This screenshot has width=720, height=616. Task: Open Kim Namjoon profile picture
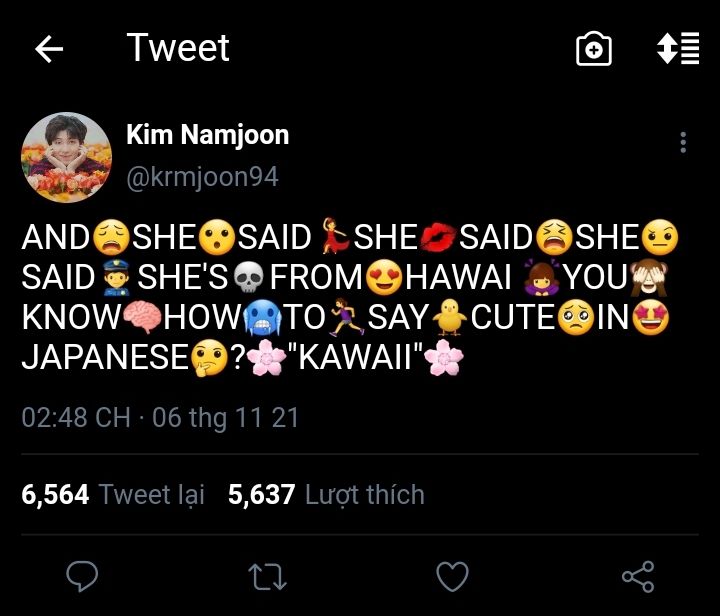[67, 157]
